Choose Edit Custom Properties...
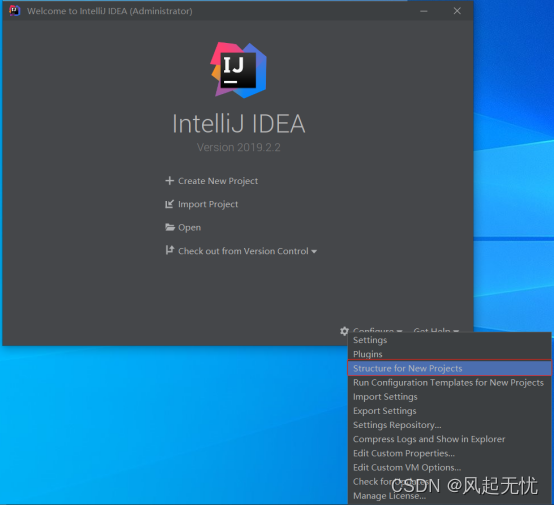Image resolution: width=554 pixels, height=505 pixels. [x=449, y=453]
